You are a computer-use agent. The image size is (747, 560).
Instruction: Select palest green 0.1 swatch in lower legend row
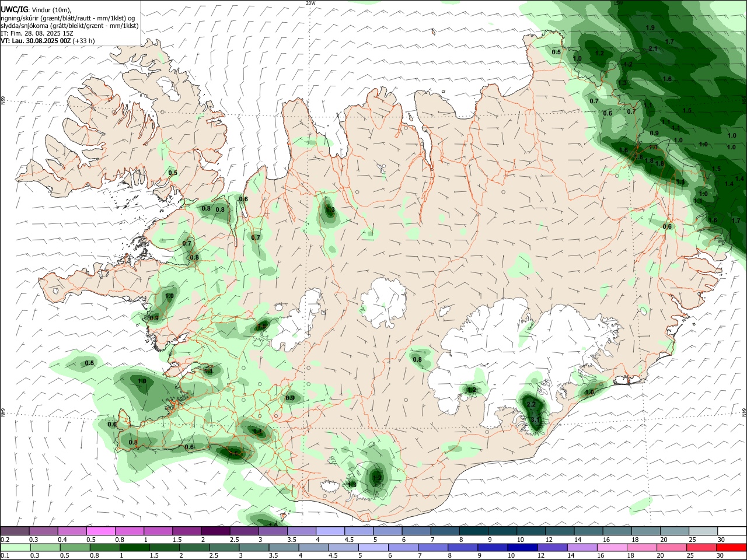click(x=15, y=547)
